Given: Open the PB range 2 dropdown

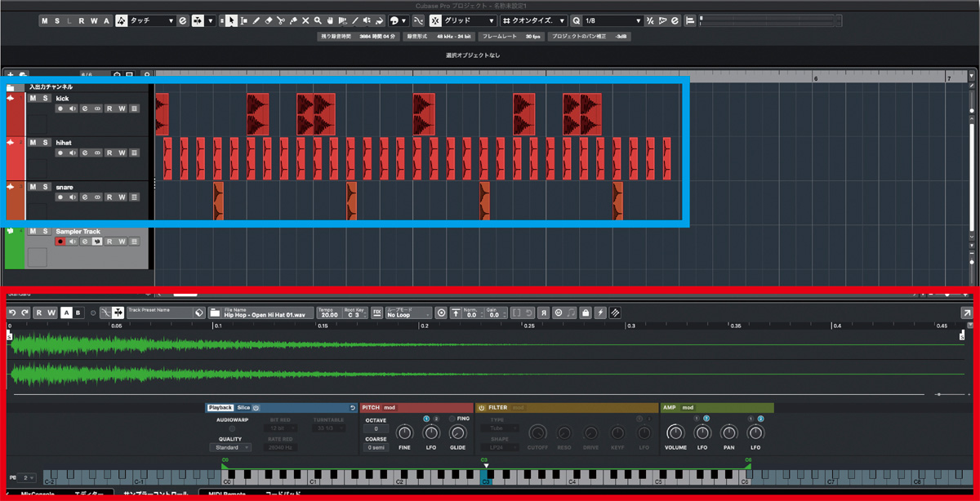Looking at the screenshot, I should (x=28, y=477).
